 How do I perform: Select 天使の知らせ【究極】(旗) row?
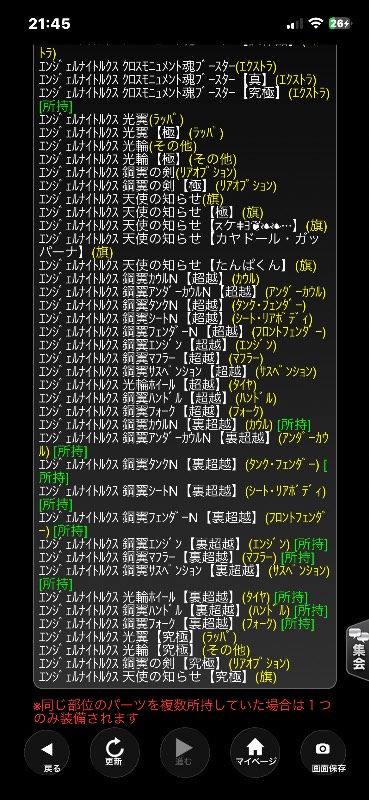tap(158, 677)
